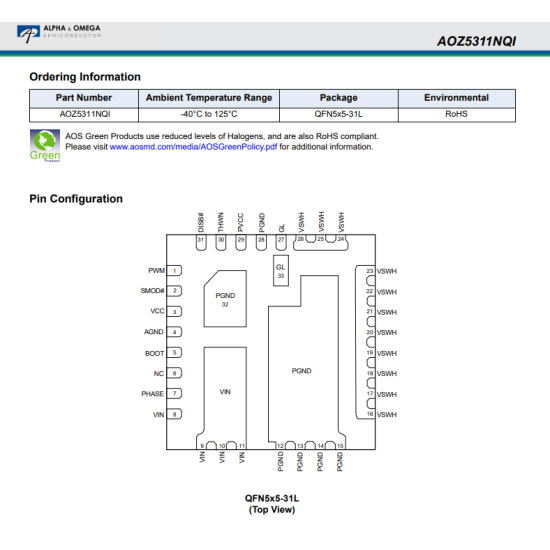Screen dimensions: 550x550
Task: Click the pin 23 VSWH label
Action: (387, 271)
